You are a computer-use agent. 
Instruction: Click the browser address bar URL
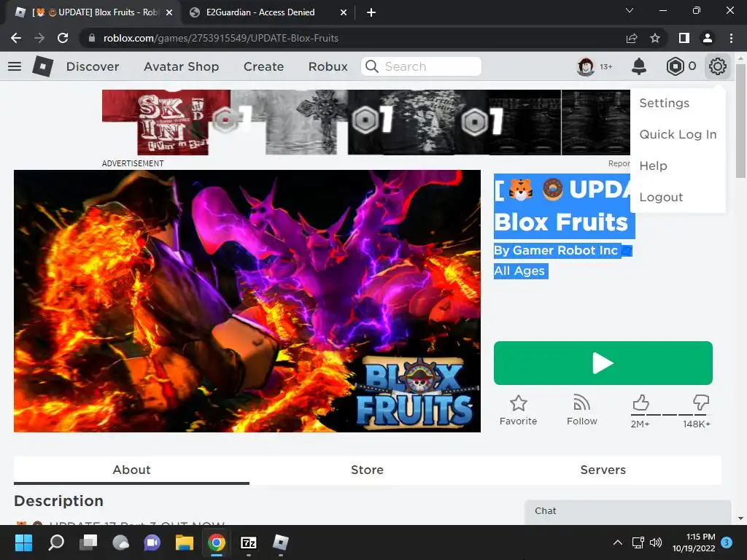tap(220, 38)
